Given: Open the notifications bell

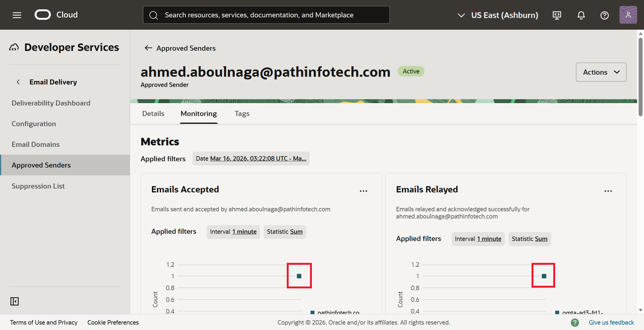Looking at the screenshot, I should (x=581, y=15).
